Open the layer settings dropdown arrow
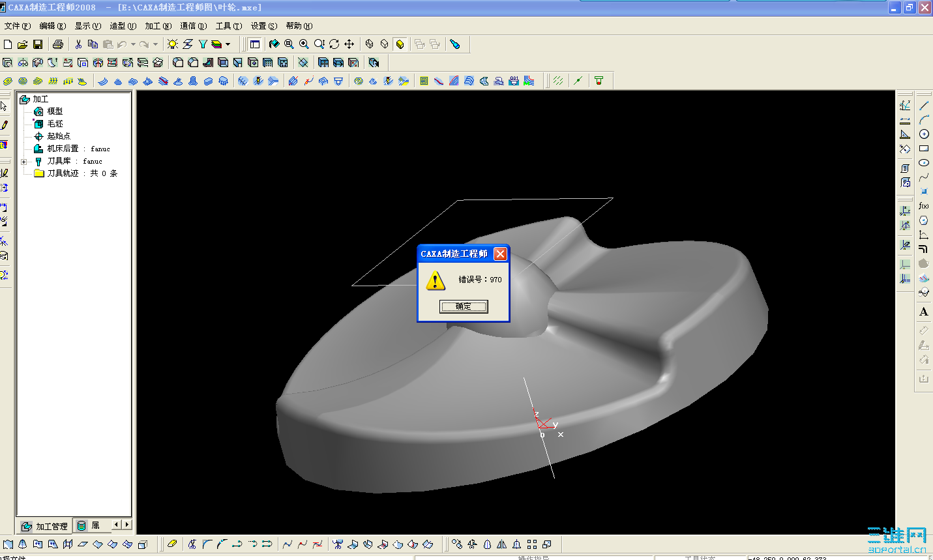The width and height of the screenshot is (933, 560). [x=228, y=44]
